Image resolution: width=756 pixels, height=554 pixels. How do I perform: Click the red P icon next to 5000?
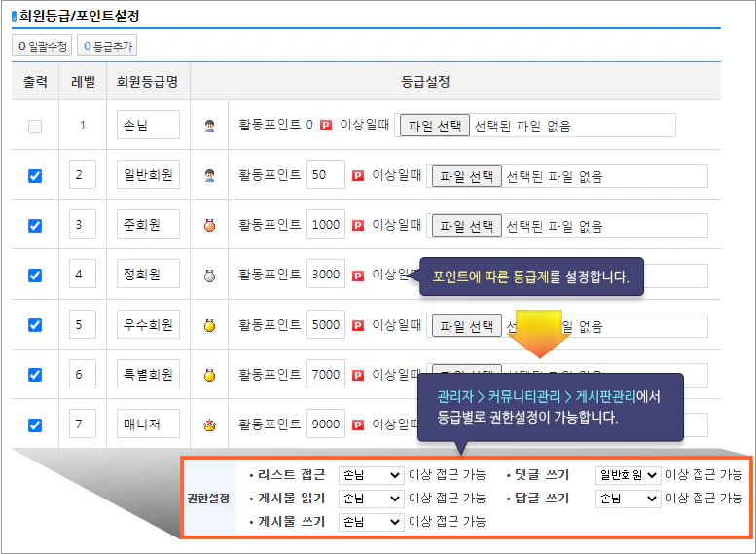(x=358, y=325)
